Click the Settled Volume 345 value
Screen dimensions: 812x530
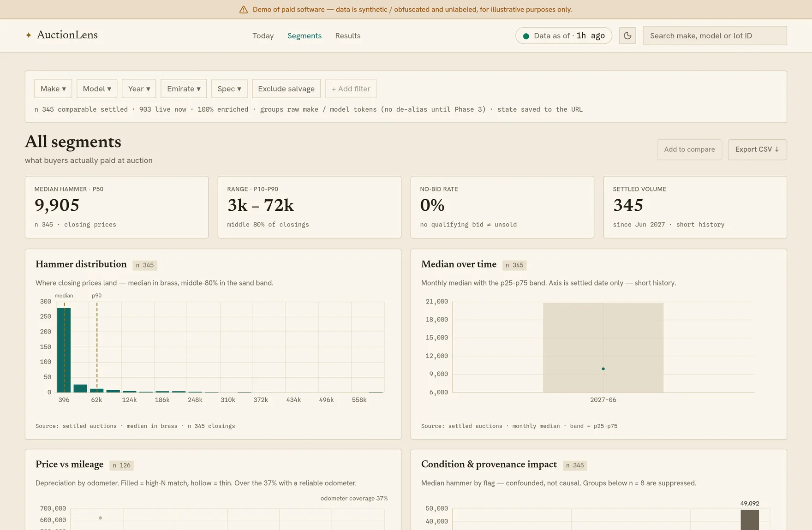tap(628, 205)
